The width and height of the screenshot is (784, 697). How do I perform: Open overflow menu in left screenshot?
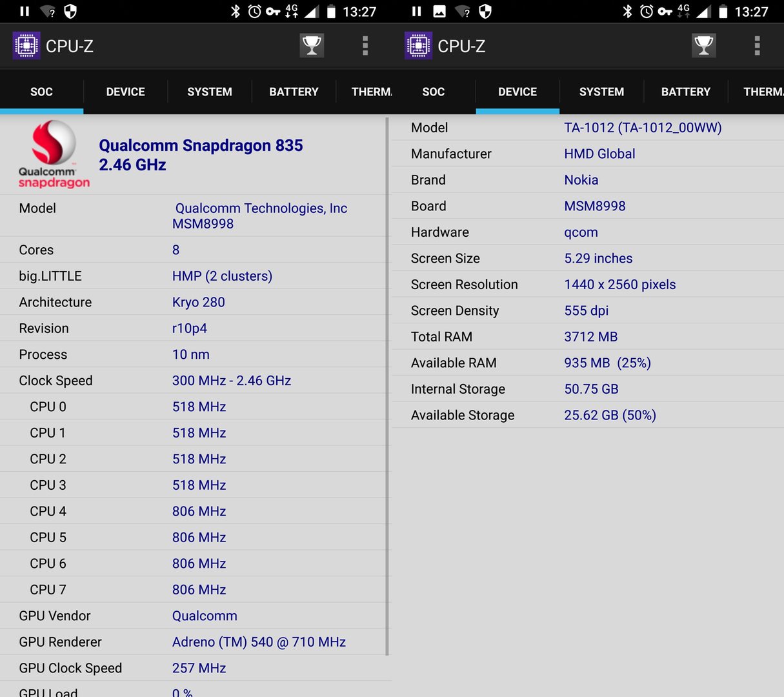(365, 46)
